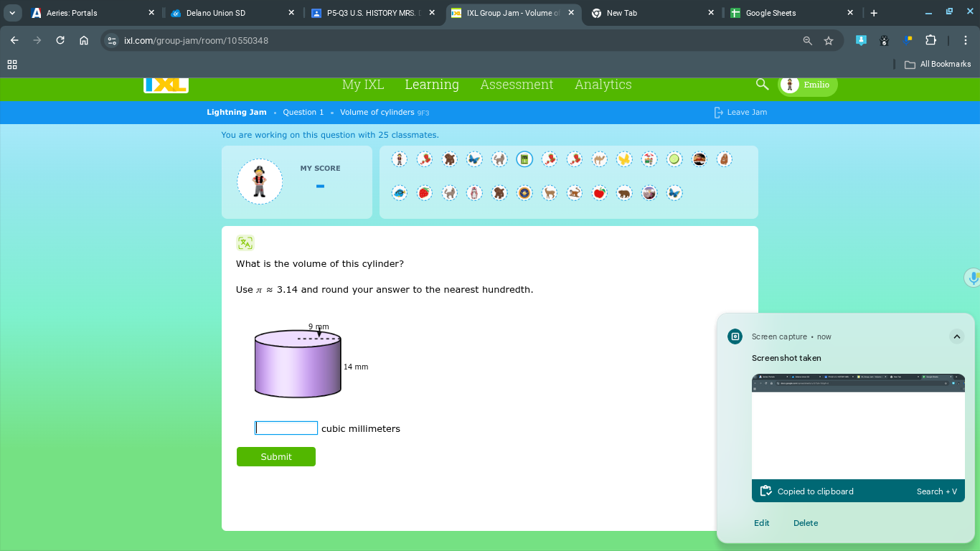Click the cubic millimeters answer field
980x551 pixels.
pyautogui.click(x=286, y=428)
